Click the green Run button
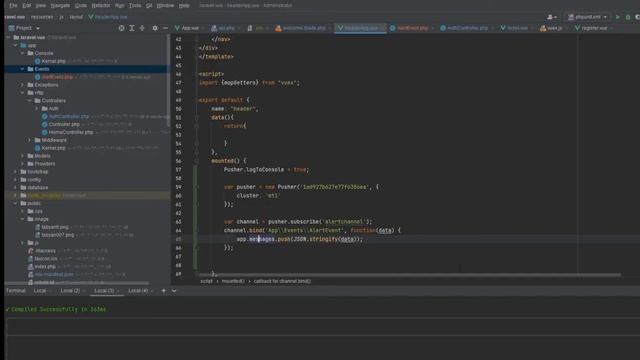The width and height of the screenshot is (640, 360). pyautogui.click(x=618, y=17)
